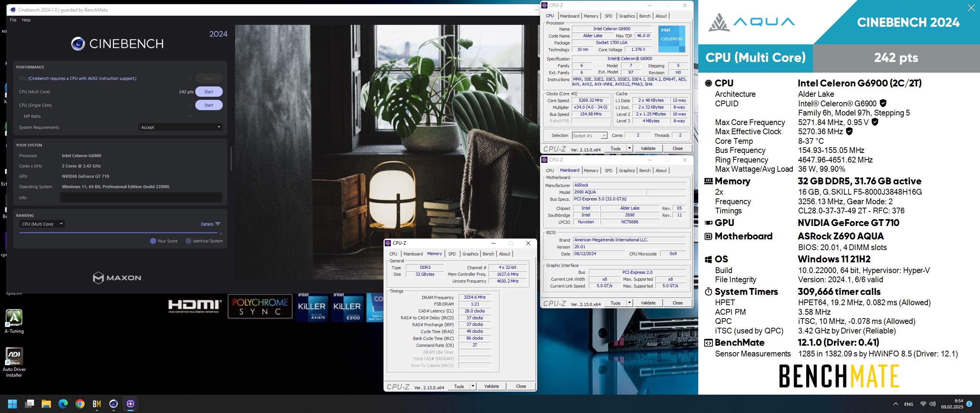Select Bench tab in top CPU-Z

tap(645, 16)
